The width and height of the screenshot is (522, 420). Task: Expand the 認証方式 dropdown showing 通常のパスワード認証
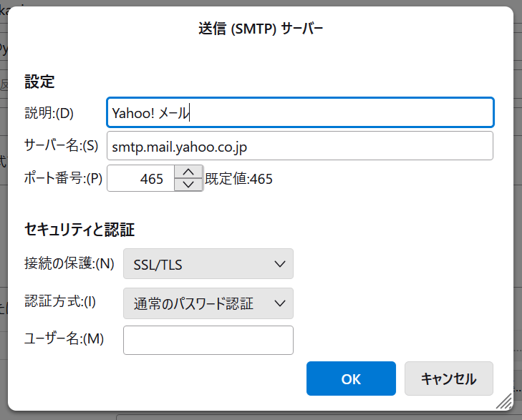[208, 303]
